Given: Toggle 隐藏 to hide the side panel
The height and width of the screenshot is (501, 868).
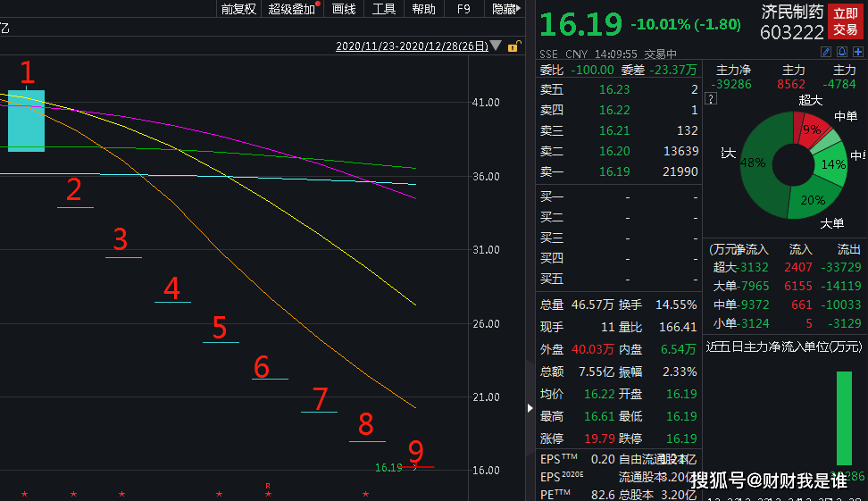Looking at the screenshot, I should pyautogui.click(x=505, y=9).
